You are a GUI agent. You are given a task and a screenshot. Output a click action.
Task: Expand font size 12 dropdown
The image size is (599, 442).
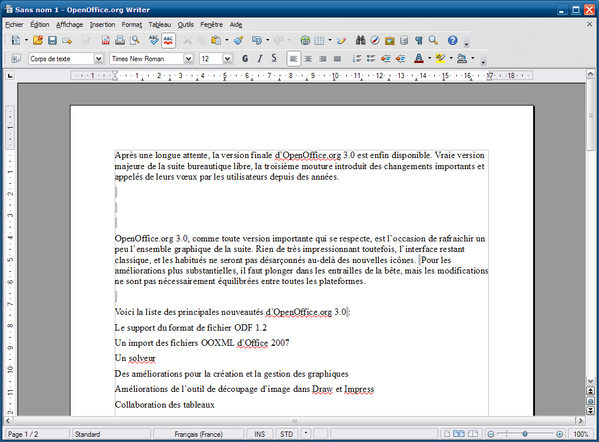point(228,58)
